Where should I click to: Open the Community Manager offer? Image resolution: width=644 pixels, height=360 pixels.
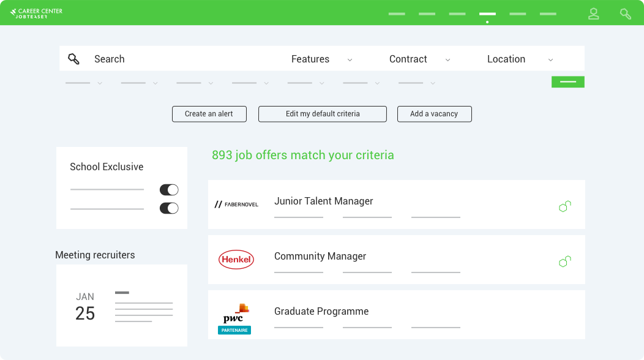coord(396,260)
